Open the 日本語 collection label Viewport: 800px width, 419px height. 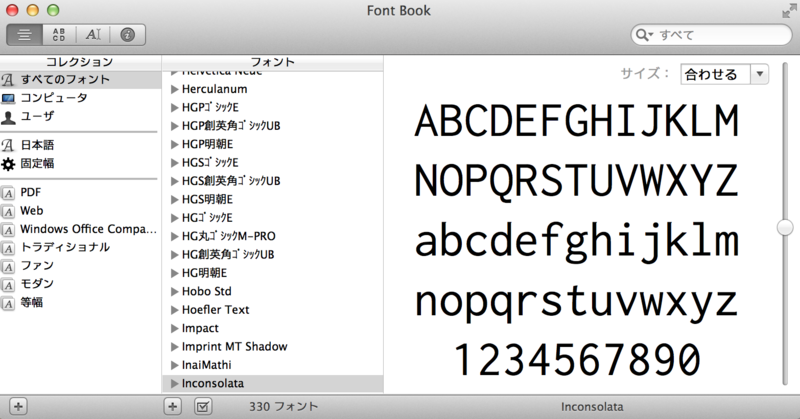(x=37, y=145)
